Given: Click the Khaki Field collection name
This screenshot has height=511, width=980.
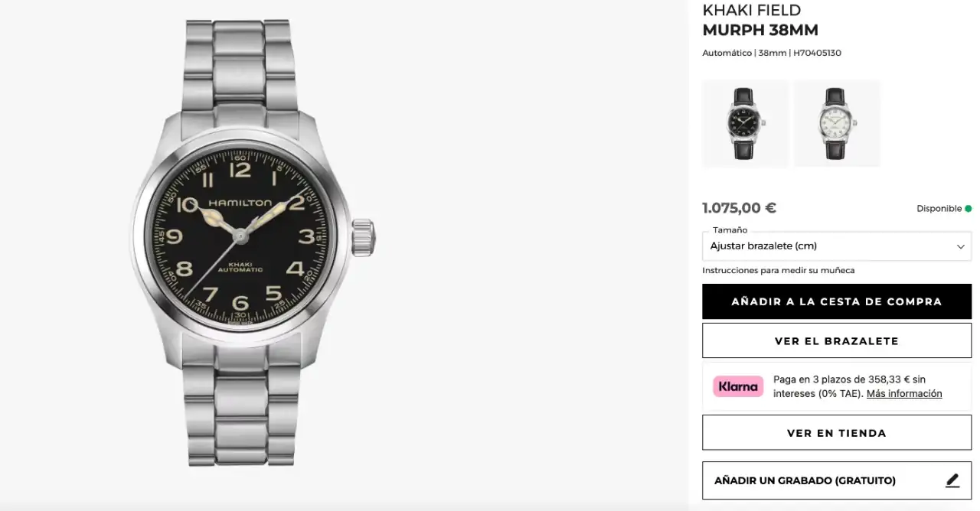Looking at the screenshot, I should (x=752, y=10).
